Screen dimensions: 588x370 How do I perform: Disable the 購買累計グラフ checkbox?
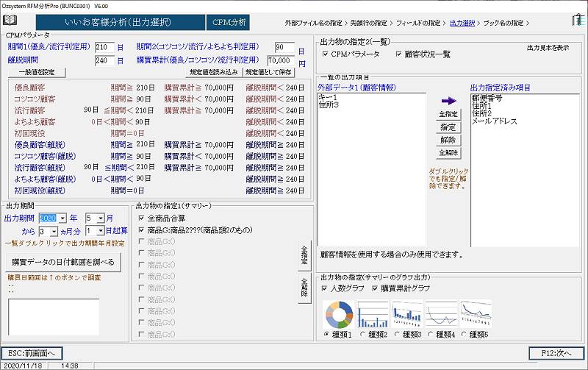(x=375, y=288)
